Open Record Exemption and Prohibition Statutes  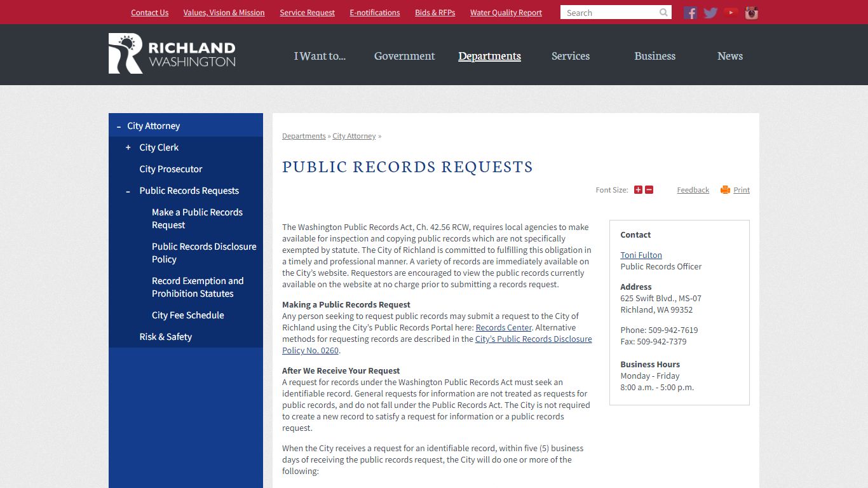(x=198, y=287)
